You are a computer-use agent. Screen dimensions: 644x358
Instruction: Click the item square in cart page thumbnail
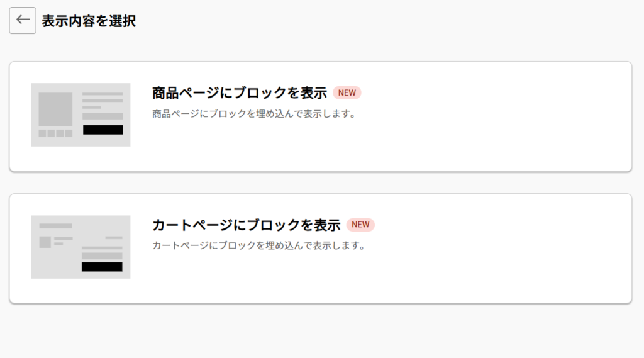tap(45, 242)
